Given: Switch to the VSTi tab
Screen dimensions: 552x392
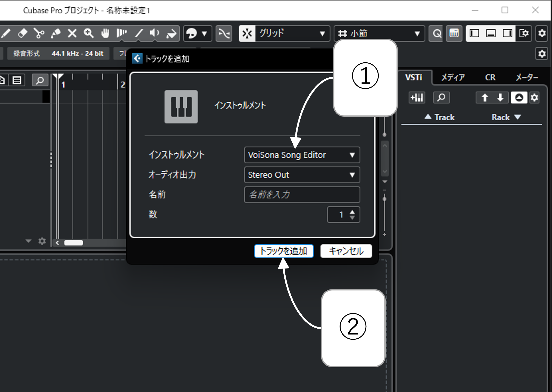Looking at the screenshot, I should point(414,77).
